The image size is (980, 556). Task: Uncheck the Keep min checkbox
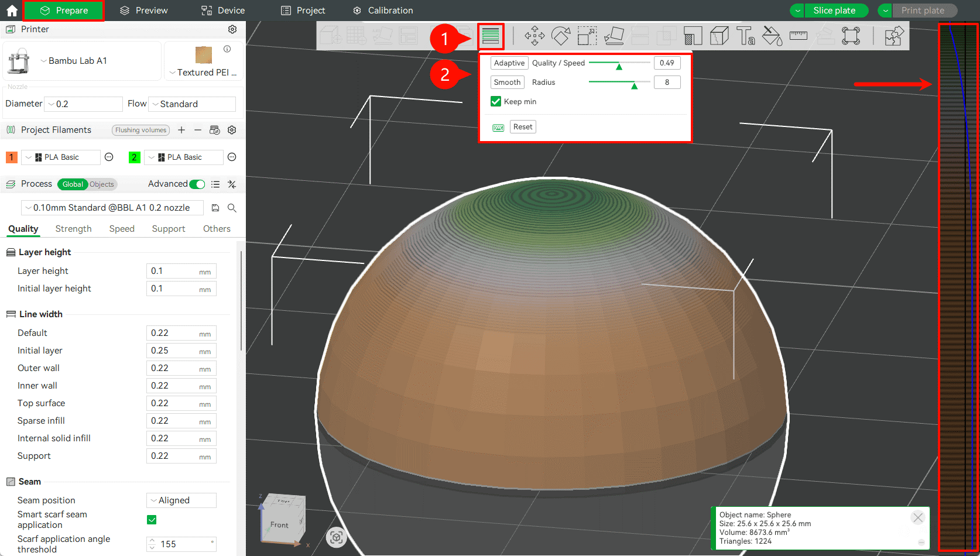(x=496, y=101)
